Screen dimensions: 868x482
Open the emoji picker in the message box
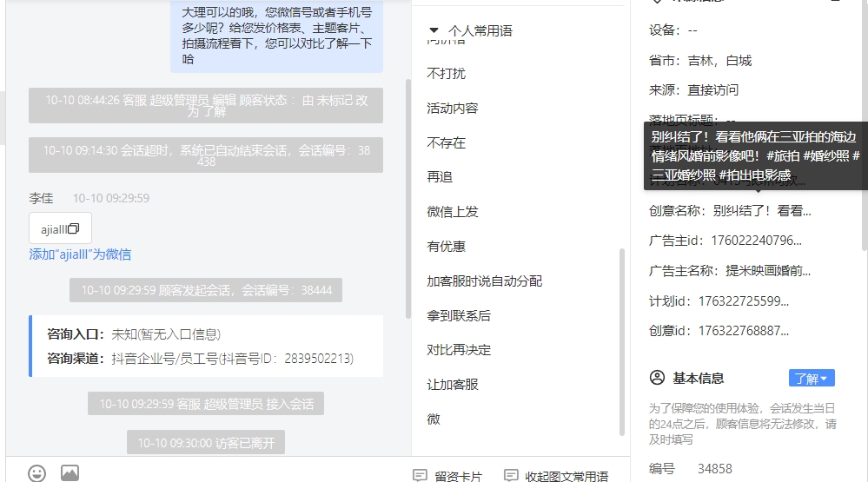(37, 473)
